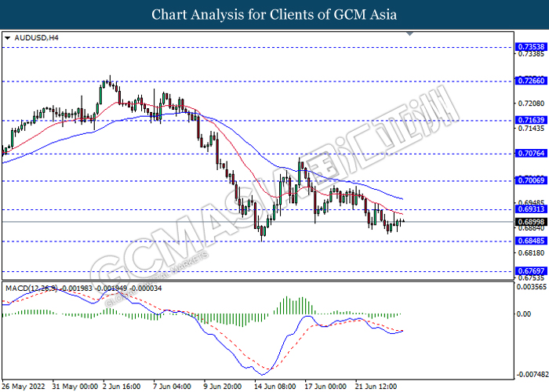Select the AUDUSD,H4 chart title
This screenshot has height=392, width=549.
pyautogui.click(x=36, y=38)
